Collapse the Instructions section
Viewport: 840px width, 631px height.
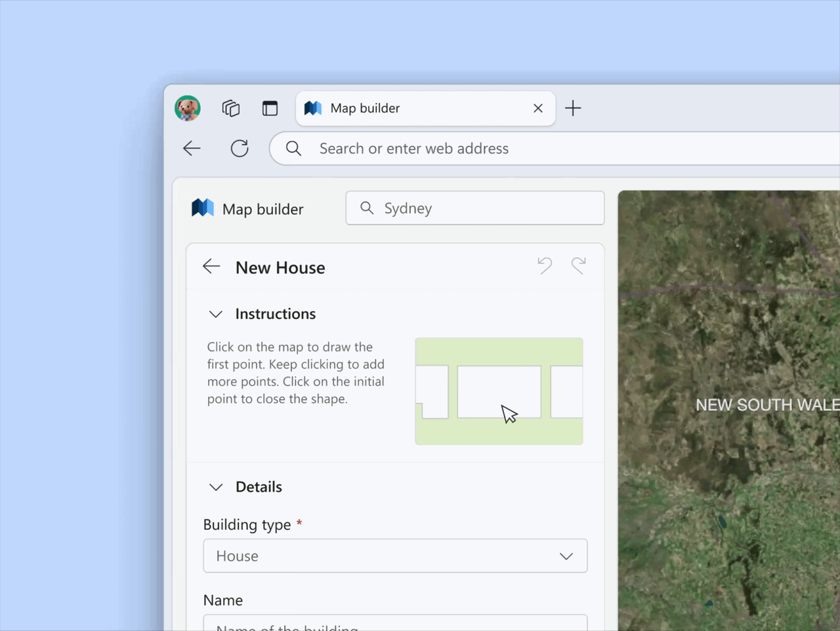click(215, 315)
